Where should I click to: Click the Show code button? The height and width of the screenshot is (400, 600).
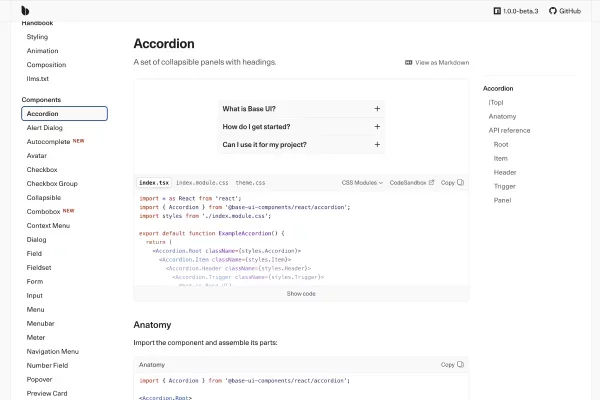[301, 293]
